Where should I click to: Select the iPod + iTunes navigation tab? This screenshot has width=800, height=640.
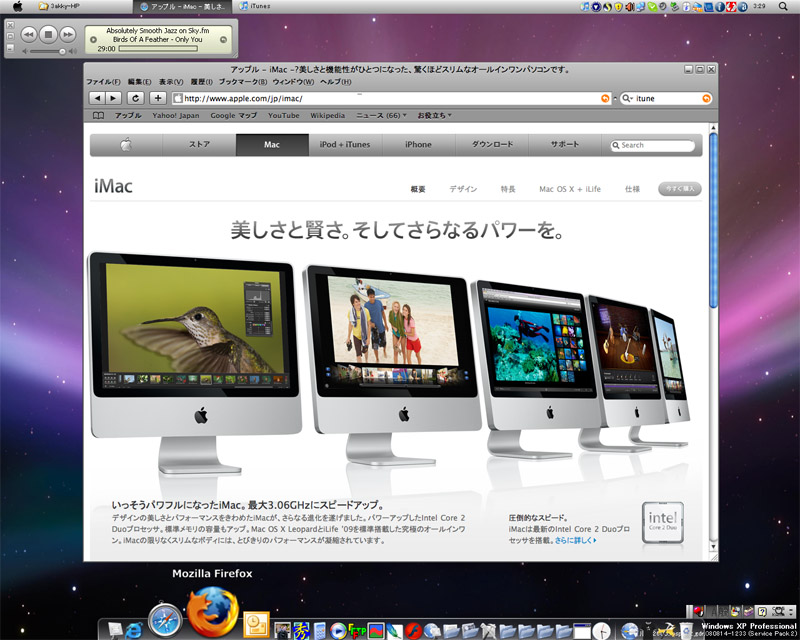[x=345, y=145]
